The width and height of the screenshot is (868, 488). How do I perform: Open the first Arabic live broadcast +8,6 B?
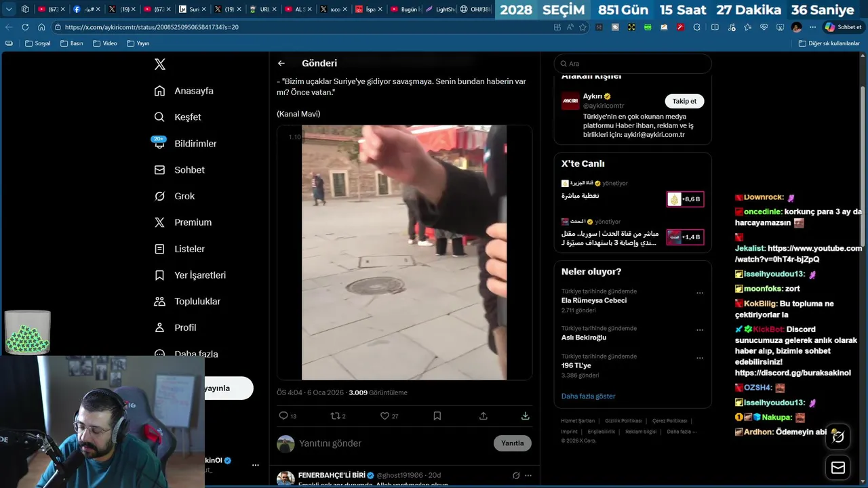[x=685, y=199]
